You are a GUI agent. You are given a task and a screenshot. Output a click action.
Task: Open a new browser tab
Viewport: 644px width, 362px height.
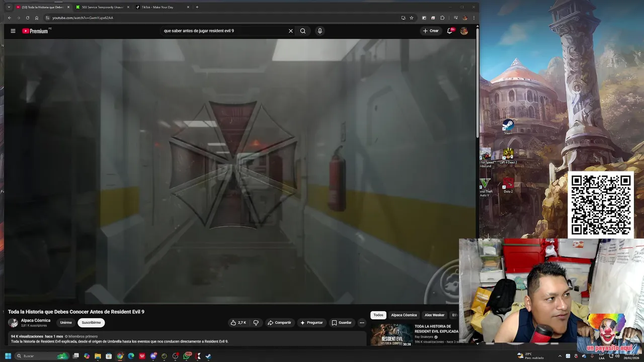(197, 7)
